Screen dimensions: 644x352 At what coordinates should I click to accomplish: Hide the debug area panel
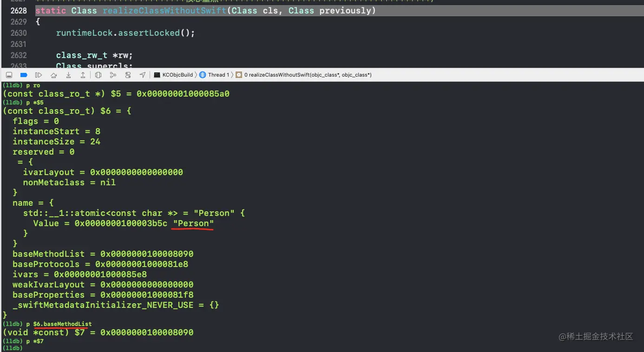(9, 75)
